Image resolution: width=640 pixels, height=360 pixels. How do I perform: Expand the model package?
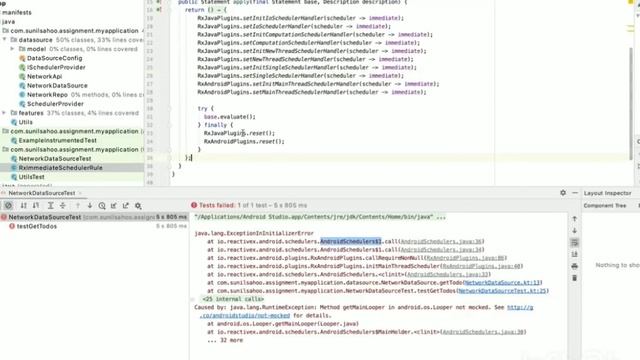pyautogui.click(x=13, y=49)
